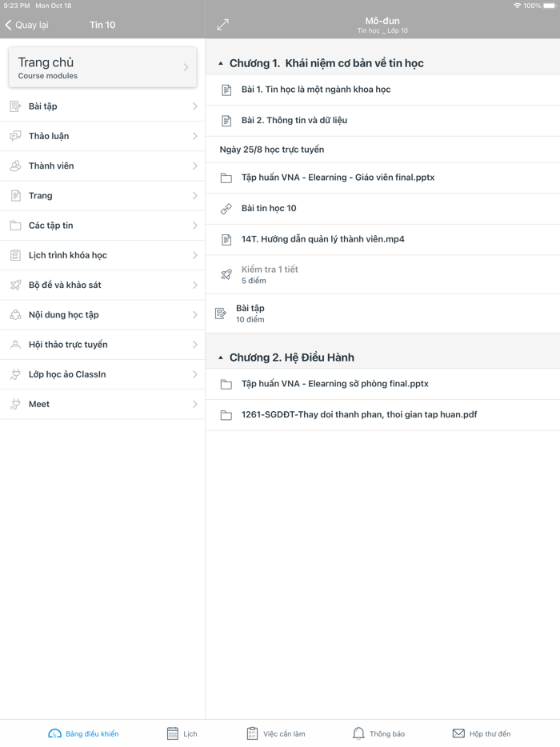Image resolution: width=560 pixels, height=747 pixels.
Task: Open Bài 1. Tin học là một ngành khoa học
Action: tap(316, 90)
